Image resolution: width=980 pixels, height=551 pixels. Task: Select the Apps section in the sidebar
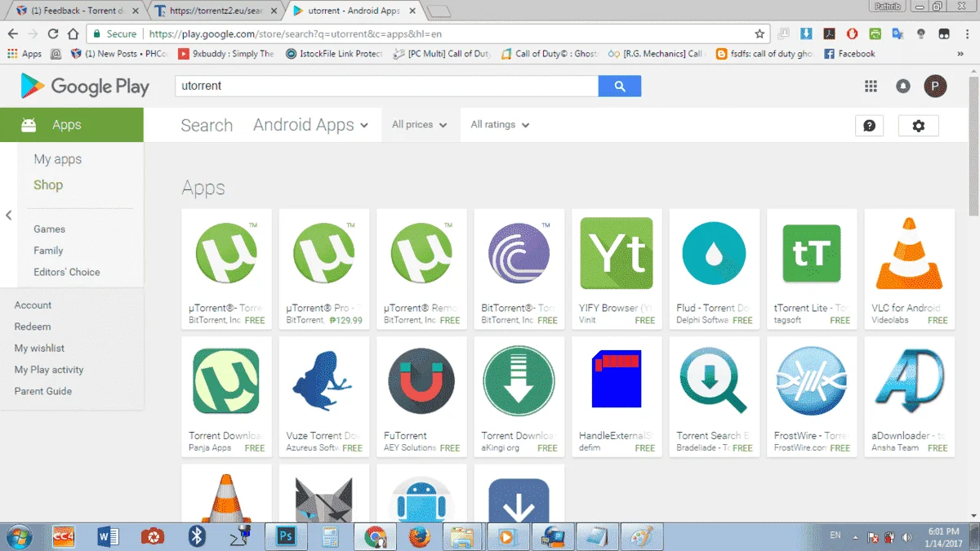pos(72,125)
